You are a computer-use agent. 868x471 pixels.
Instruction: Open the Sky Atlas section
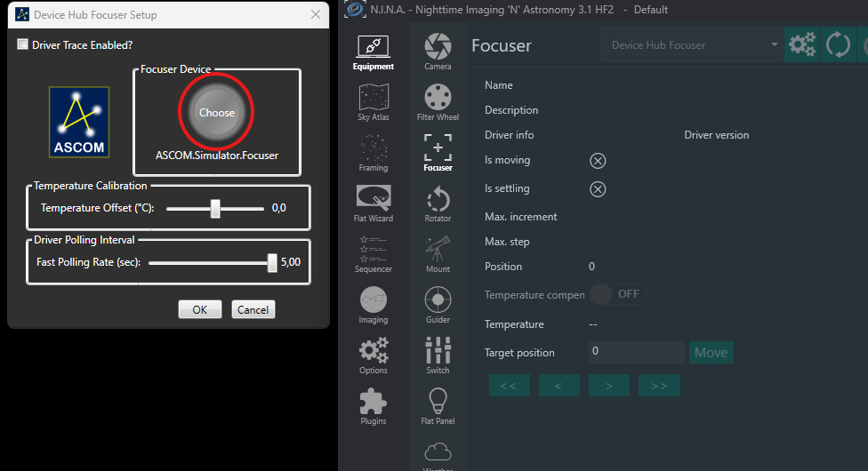click(x=374, y=102)
